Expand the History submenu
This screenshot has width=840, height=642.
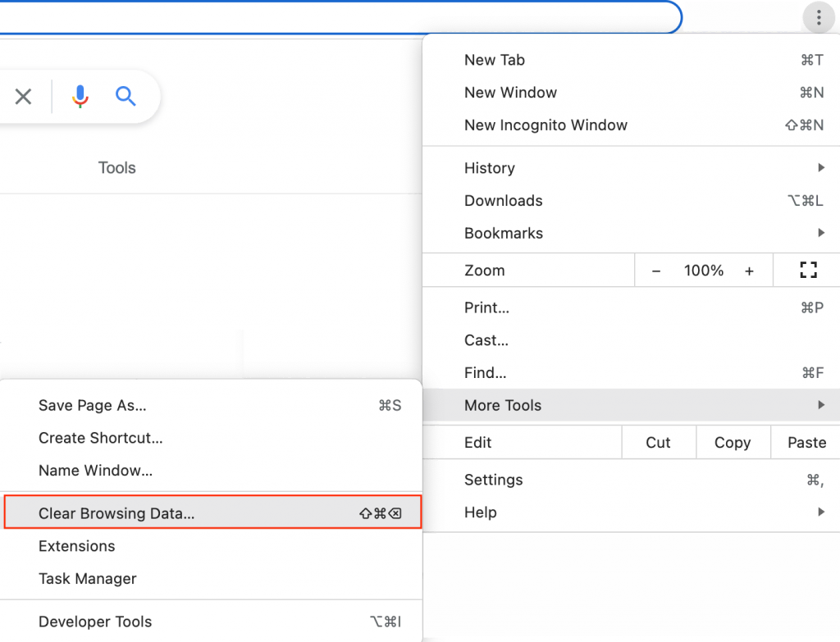click(x=490, y=168)
